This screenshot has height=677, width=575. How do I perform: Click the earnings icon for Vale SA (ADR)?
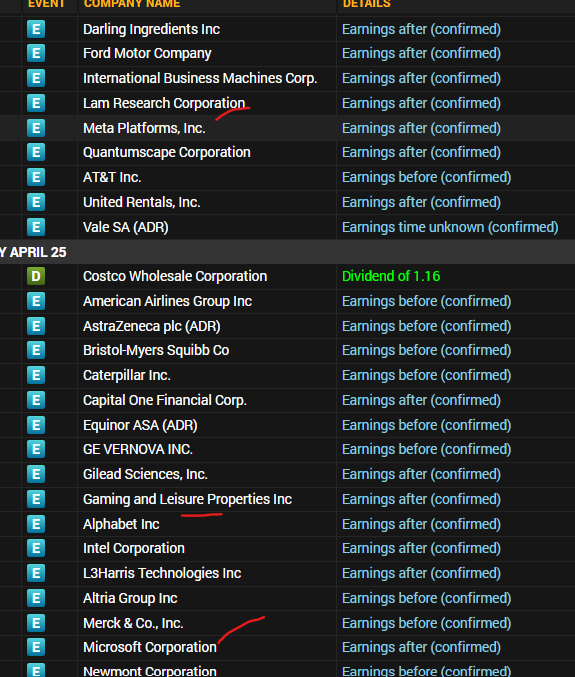click(36, 227)
